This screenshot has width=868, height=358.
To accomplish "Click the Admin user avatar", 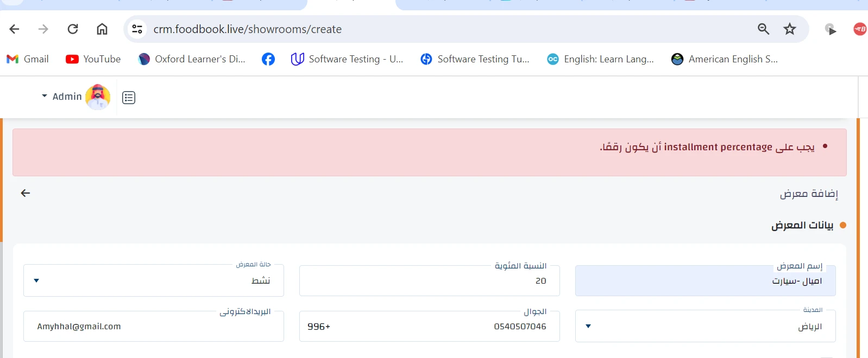I will (98, 97).
